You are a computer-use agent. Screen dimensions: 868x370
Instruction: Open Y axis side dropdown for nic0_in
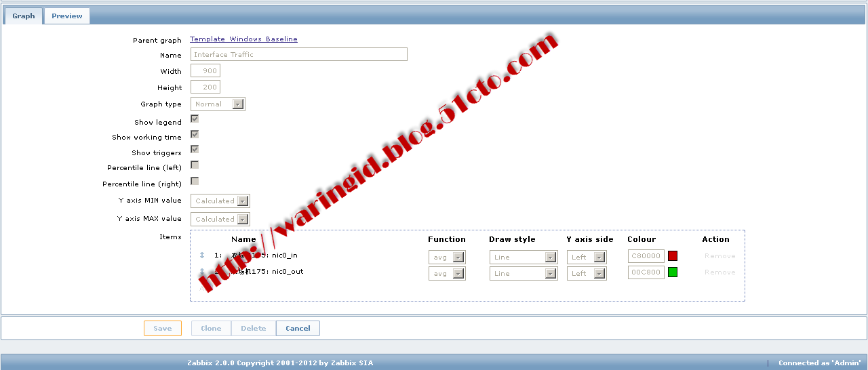[x=587, y=257]
